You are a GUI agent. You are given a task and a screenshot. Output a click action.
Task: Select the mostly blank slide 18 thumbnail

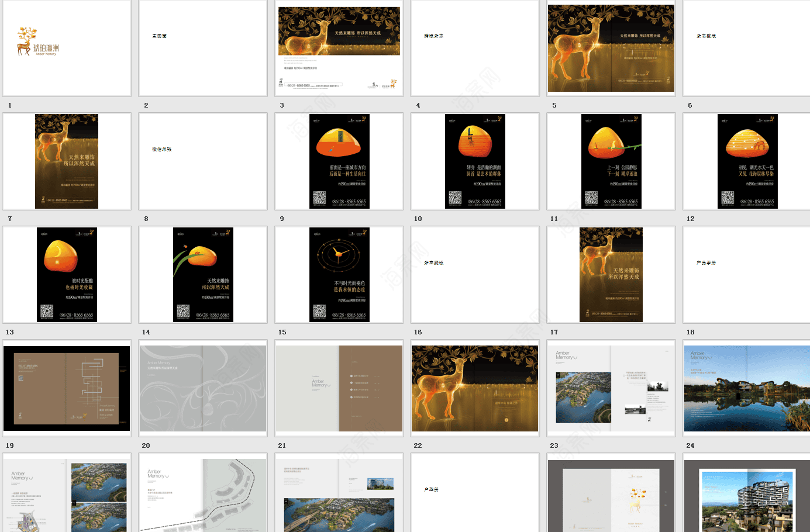pyautogui.click(x=747, y=275)
